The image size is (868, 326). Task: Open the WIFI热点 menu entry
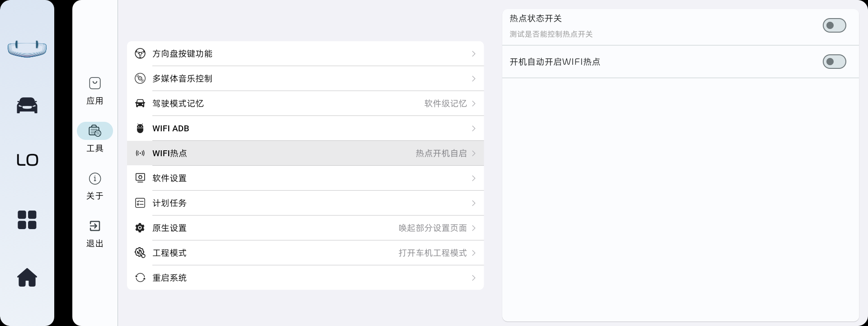click(x=305, y=153)
